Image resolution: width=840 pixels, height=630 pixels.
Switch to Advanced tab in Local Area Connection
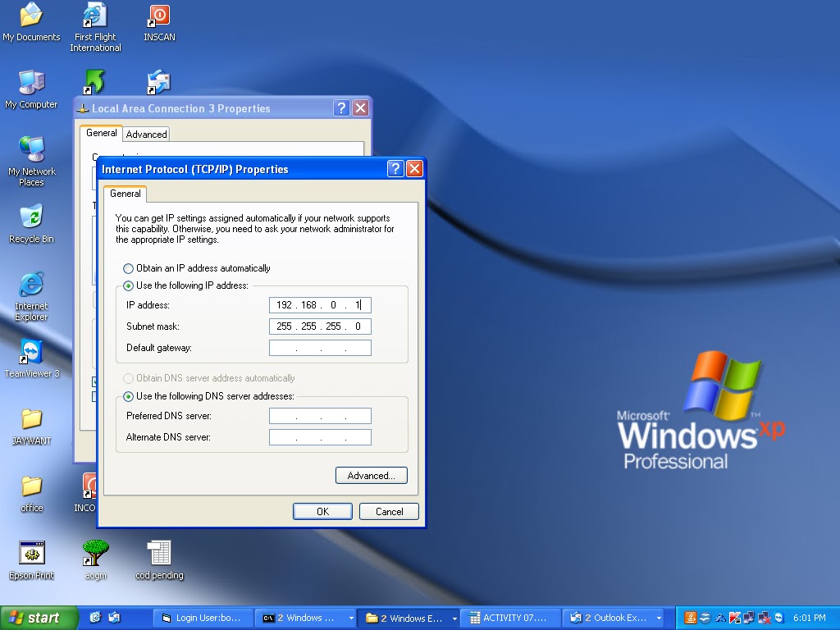click(146, 135)
